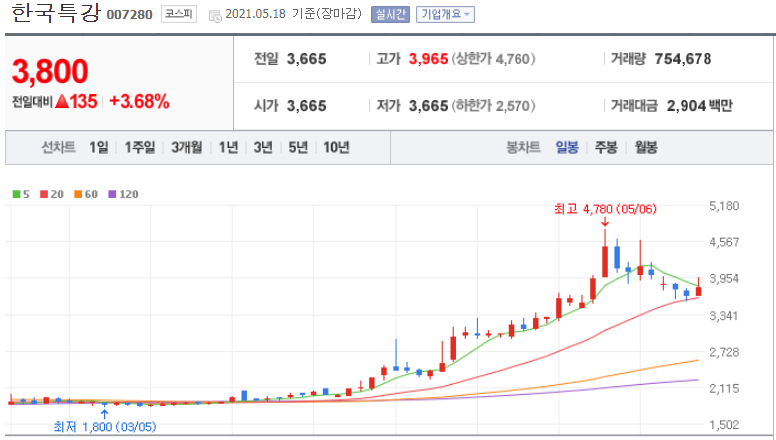
Task: Click the 4,567 y-axis label
Action: (724, 242)
